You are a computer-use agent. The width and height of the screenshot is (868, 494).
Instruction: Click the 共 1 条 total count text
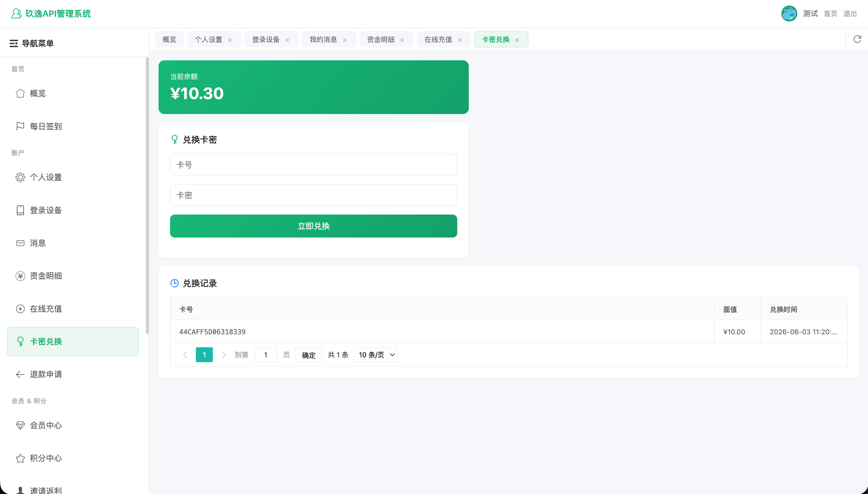[x=338, y=354]
